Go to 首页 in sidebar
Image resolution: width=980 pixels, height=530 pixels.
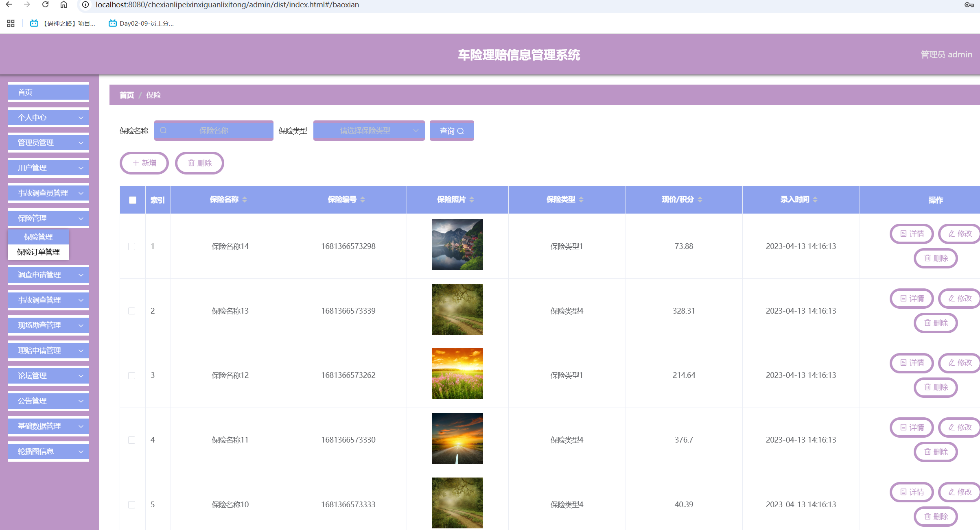click(48, 92)
